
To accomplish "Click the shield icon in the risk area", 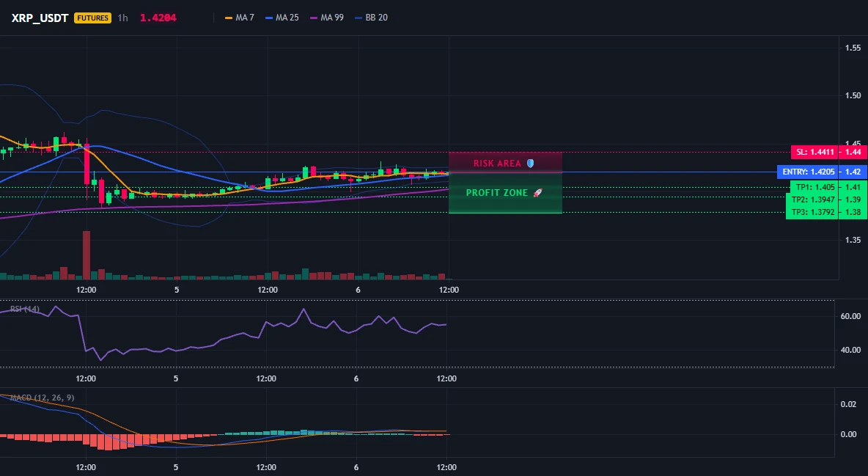I will (530, 164).
